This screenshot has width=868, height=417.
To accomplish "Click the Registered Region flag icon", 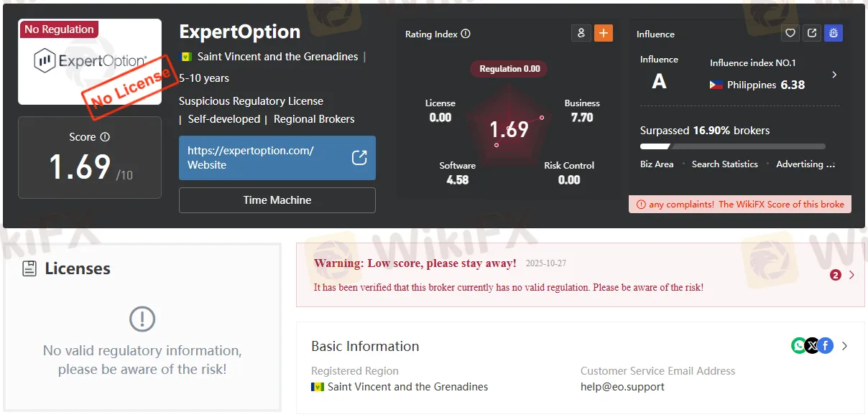I will tap(318, 387).
